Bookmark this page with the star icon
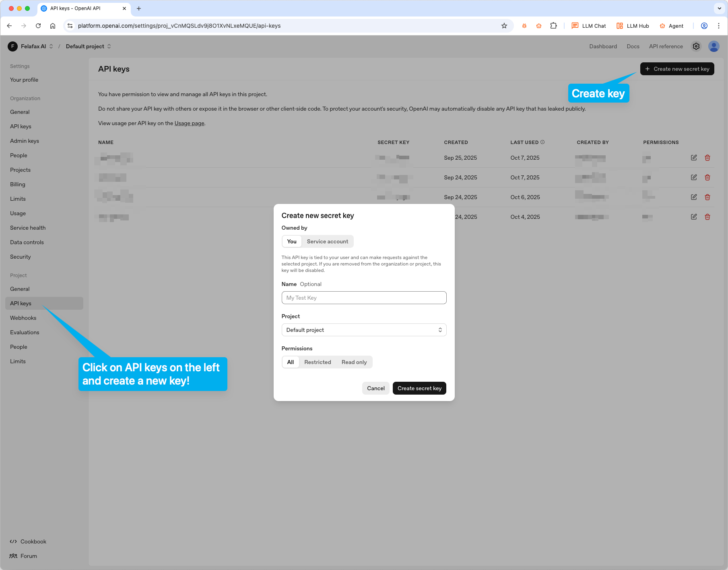This screenshot has height=570, width=728. [504, 26]
